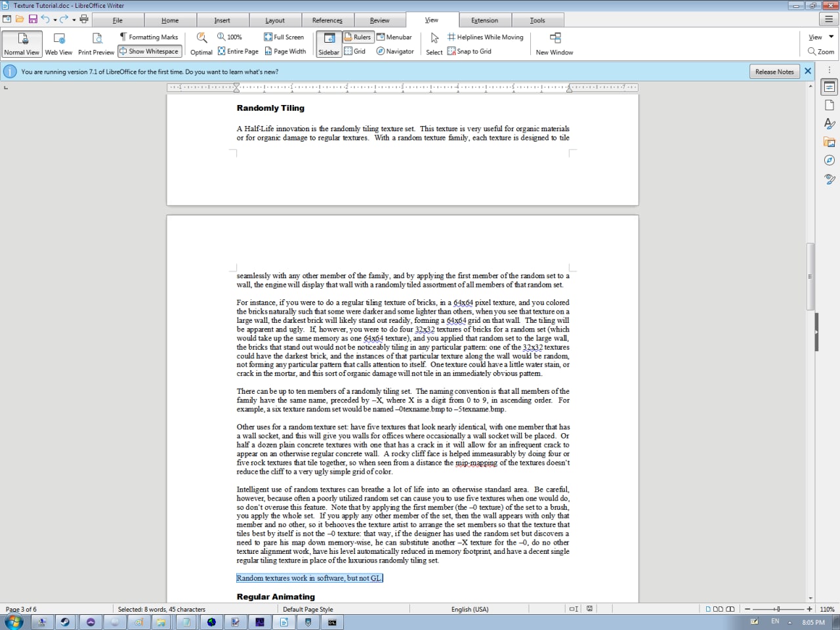Open the References tab
Image resolution: width=840 pixels, height=630 pixels.
(x=327, y=20)
